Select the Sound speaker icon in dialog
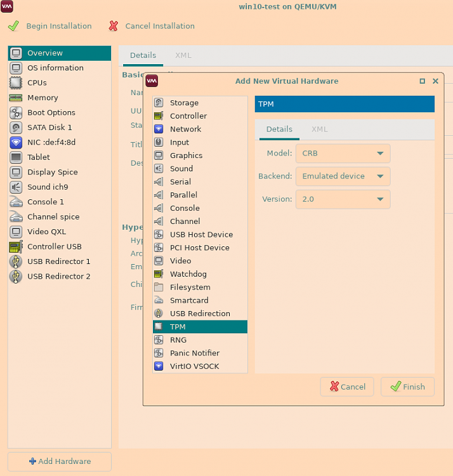The image size is (453, 476). click(x=159, y=168)
